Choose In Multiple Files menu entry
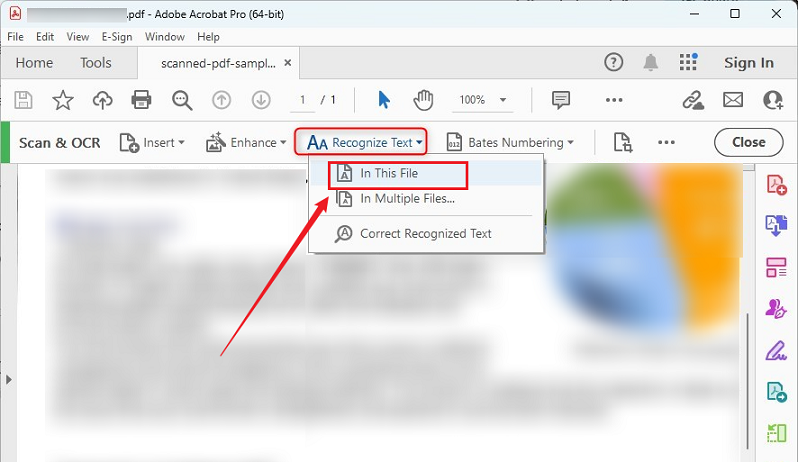 426,198
